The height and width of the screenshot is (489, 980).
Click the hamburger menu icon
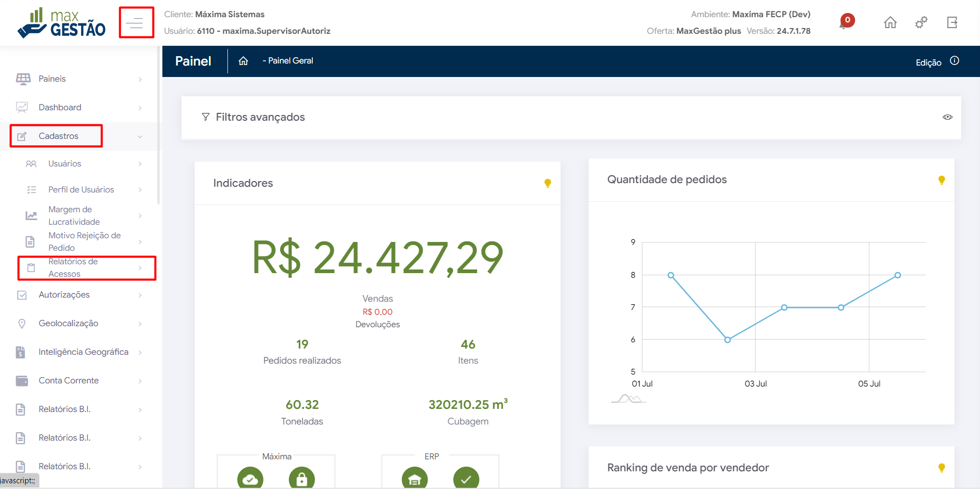point(135,22)
